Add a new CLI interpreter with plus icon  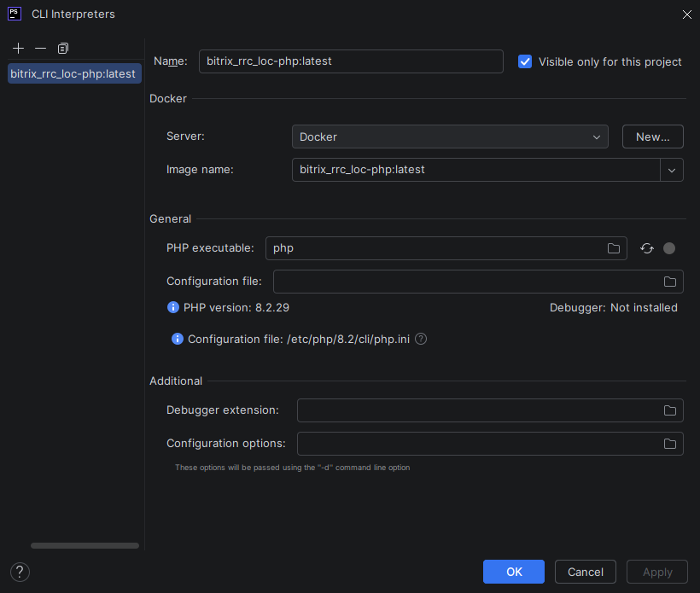[x=19, y=49]
